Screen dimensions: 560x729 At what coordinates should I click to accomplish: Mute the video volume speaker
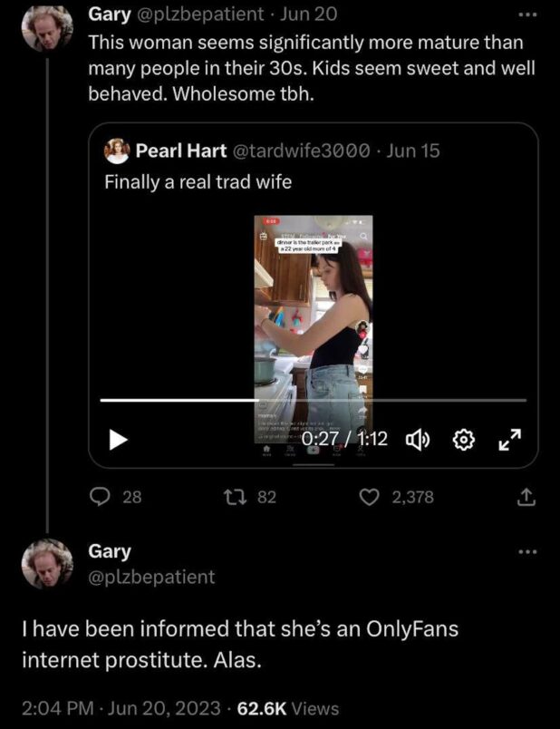tap(417, 440)
